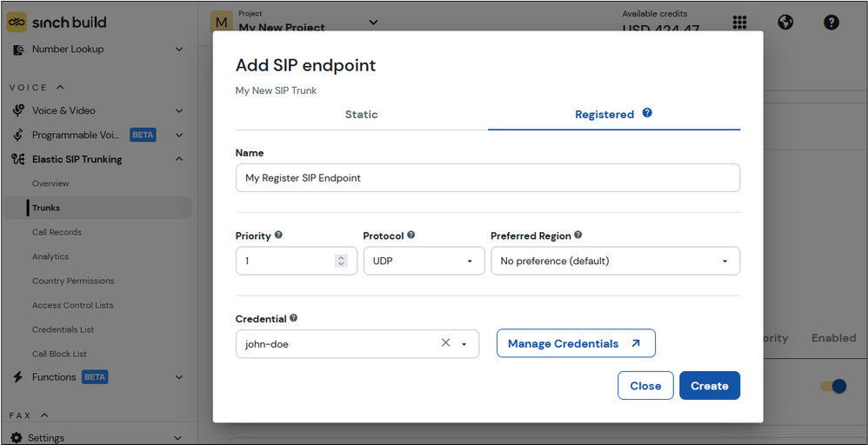Click the BETA badge beside Functions
This screenshot has width=868, height=445.
95,377
